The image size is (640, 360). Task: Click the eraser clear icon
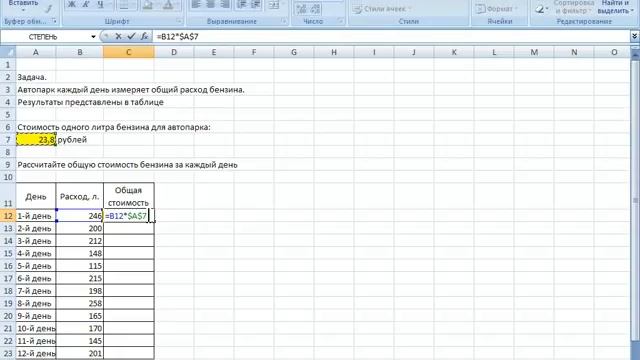tap(540, 9)
